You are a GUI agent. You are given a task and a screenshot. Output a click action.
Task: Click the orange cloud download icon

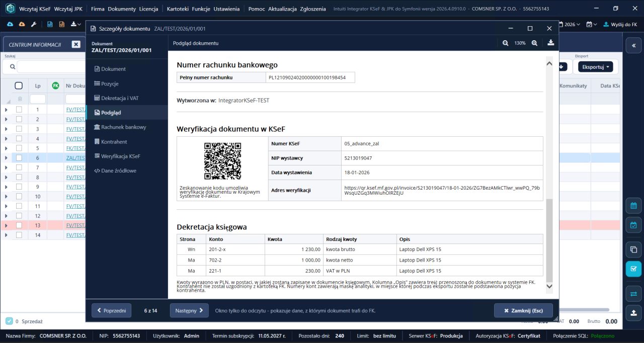22,24
